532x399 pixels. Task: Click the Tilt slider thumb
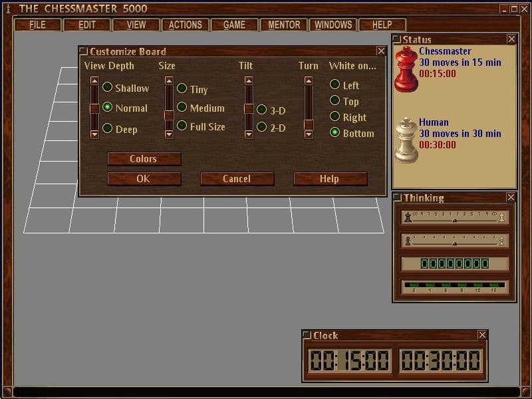pos(249,108)
